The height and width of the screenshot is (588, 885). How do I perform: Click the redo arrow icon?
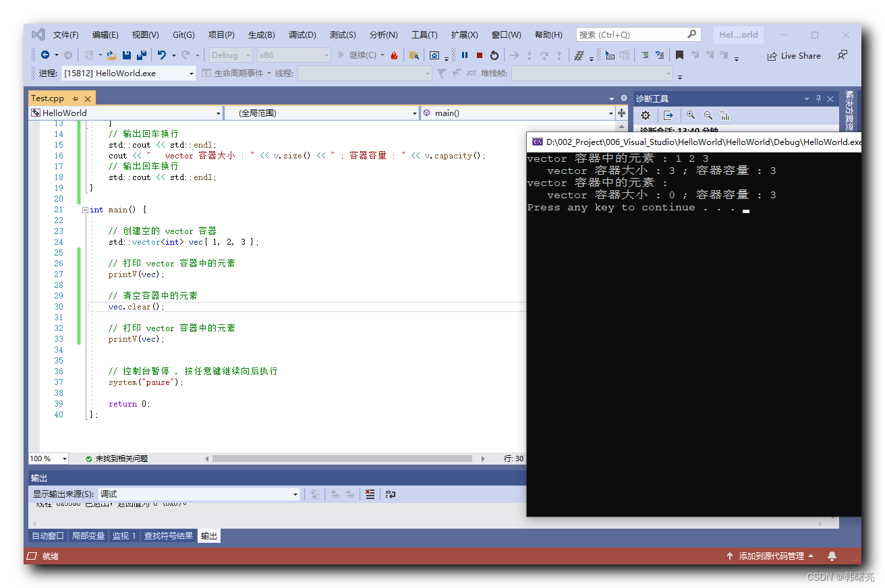(187, 55)
